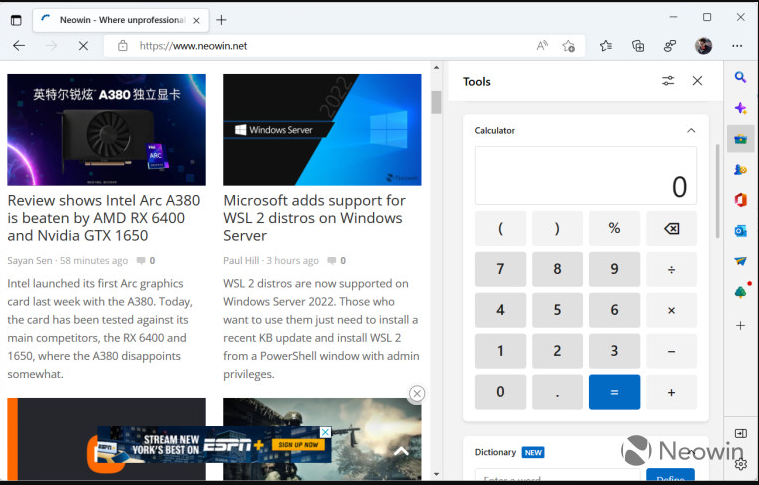Open Microsoft WSL 2 distros article headline
Viewport: 759px width, 485px height.
pyautogui.click(x=314, y=218)
